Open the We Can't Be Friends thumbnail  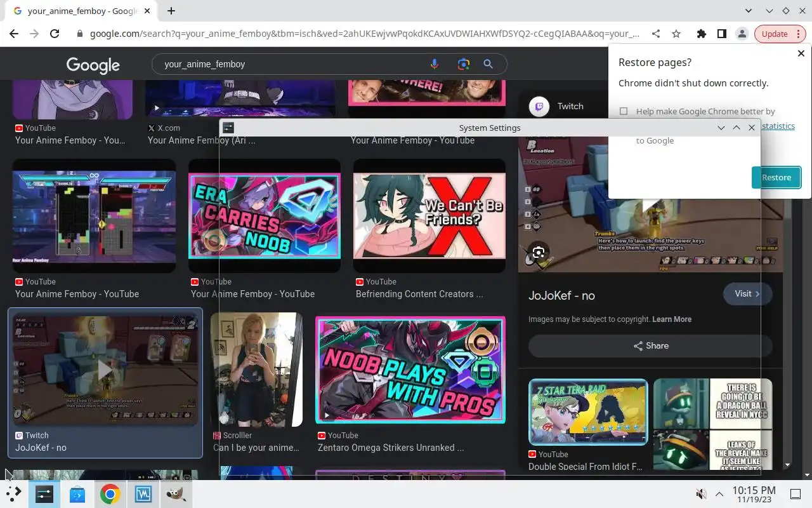(429, 216)
